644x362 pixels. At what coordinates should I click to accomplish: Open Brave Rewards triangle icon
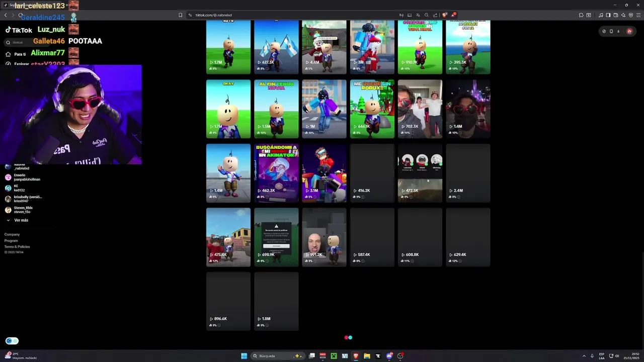tap(453, 15)
